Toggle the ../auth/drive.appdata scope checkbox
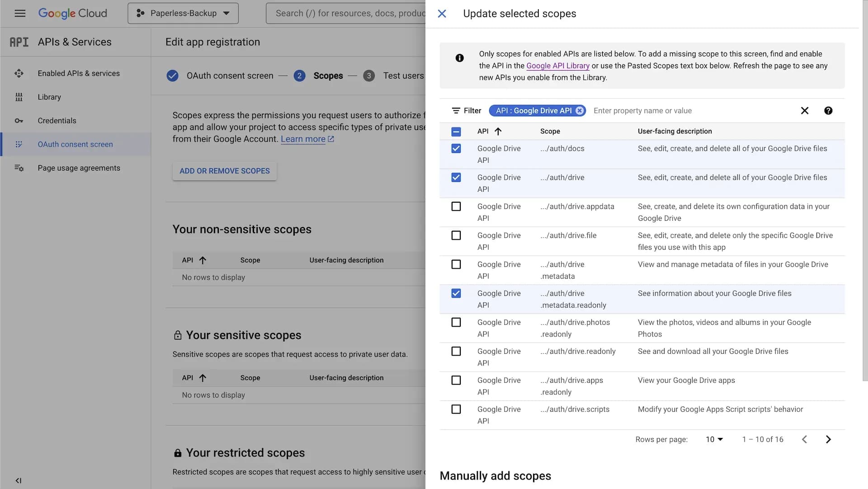This screenshot has height=489, width=868. 456,206
